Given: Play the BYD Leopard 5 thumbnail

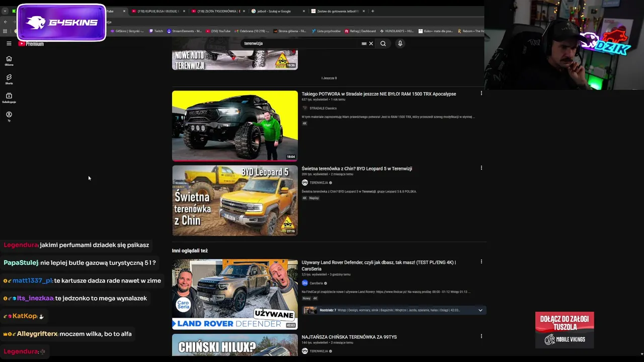Looking at the screenshot, I should pos(235,201).
